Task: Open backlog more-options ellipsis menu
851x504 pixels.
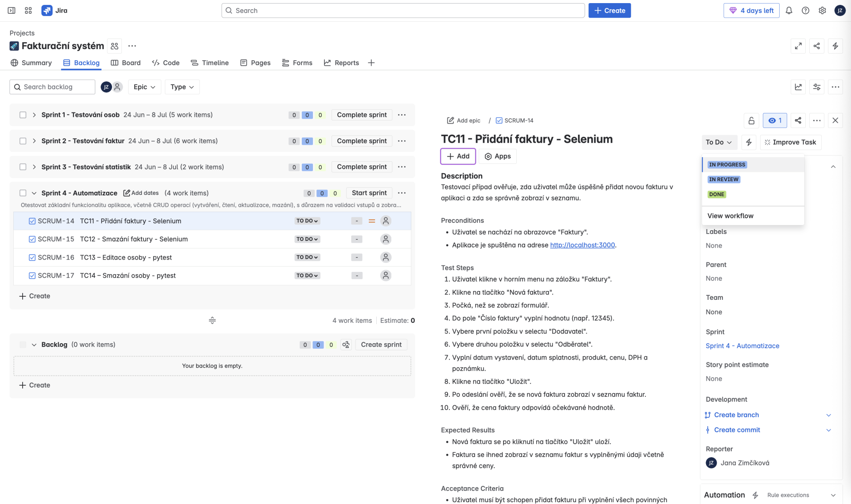Action: tap(835, 87)
